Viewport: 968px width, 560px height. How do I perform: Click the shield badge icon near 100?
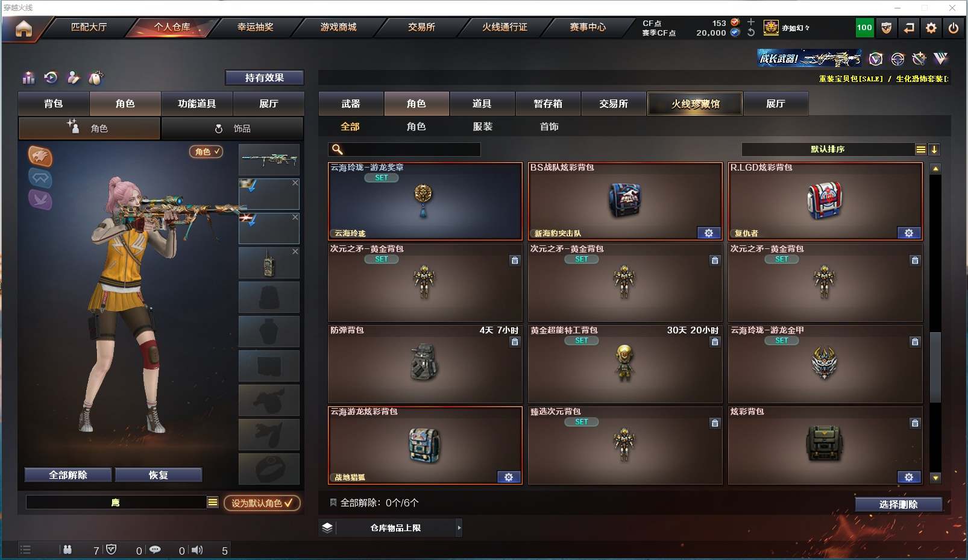pyautogui.click(x=886, y=28)
